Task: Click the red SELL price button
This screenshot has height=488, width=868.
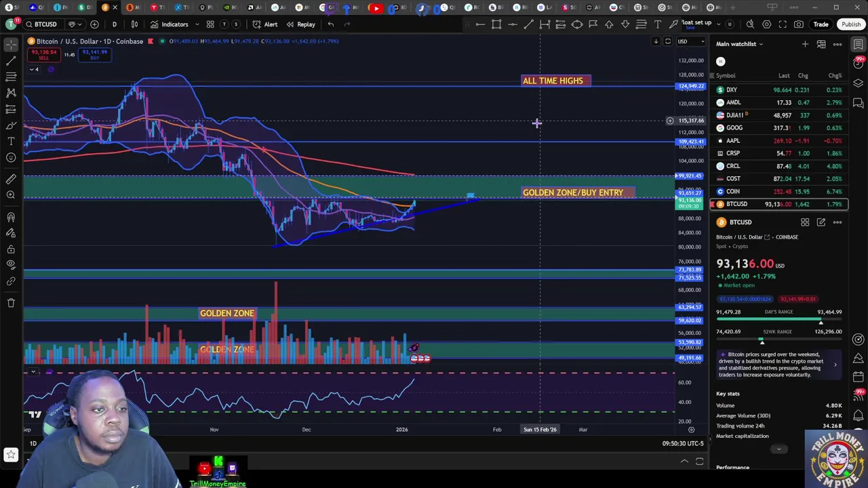Action: click(43, 54)
